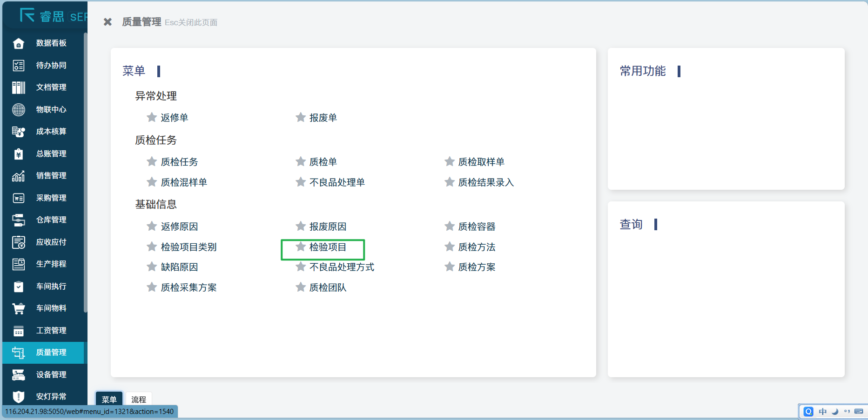Open the 车间物料 shopping cart icon

click(x=19, y=308)
